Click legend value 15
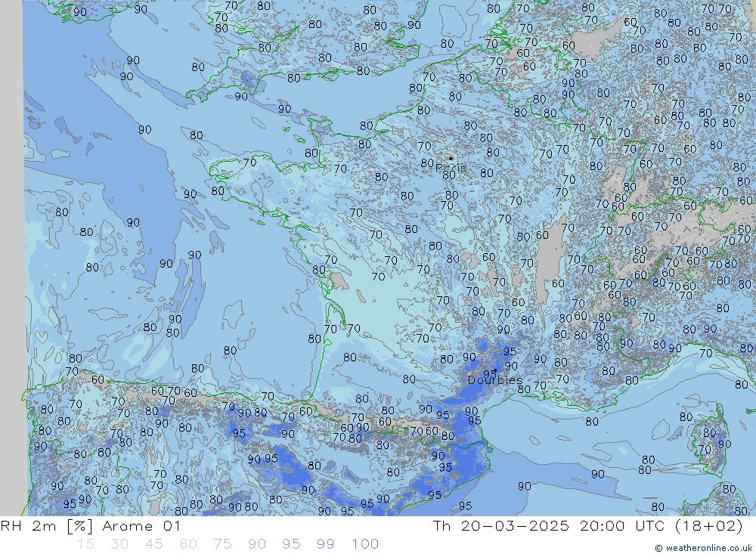Viewport: 756px width, 554px height. point(86,544)
